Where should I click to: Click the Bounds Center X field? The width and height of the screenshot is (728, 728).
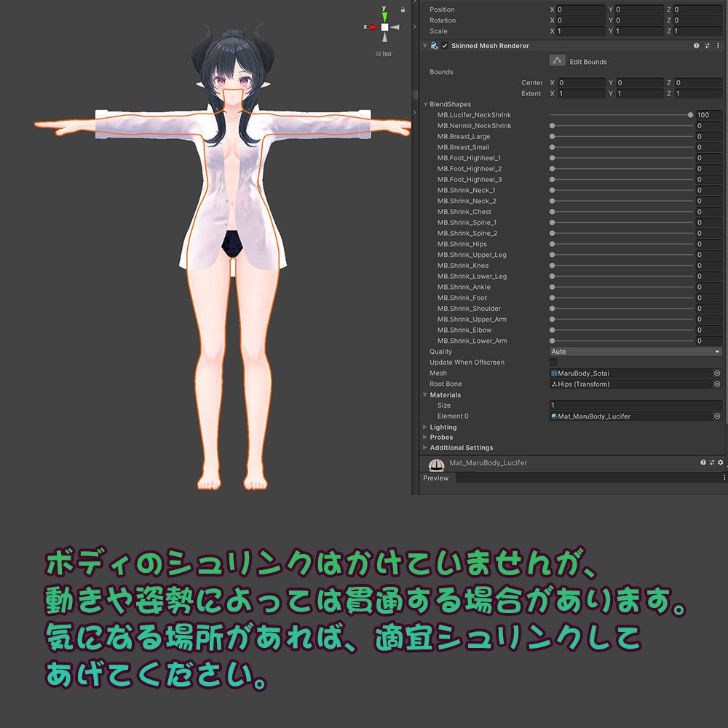(582, 83)
